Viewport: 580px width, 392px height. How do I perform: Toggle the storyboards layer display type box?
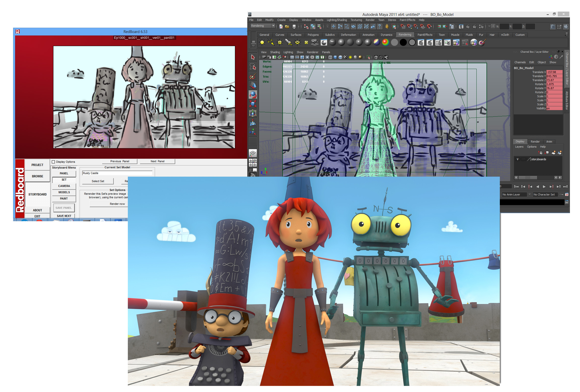(x=524, y=159)
